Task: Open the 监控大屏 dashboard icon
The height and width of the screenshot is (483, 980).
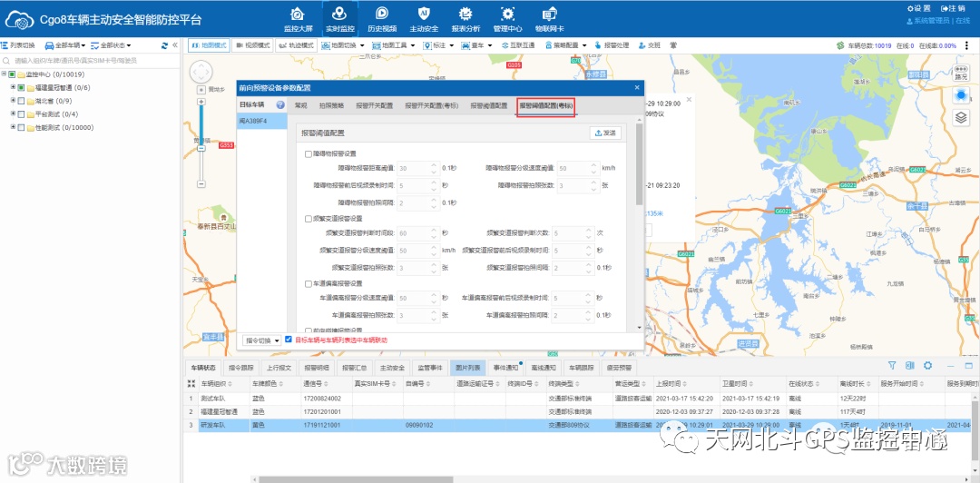Action: [297, 14]
